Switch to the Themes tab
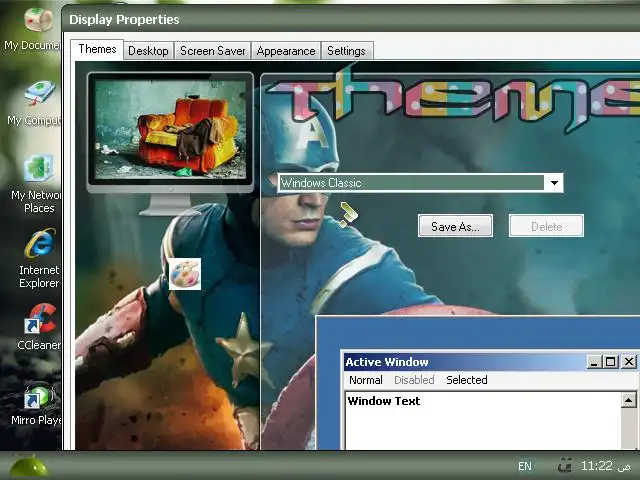This screenshot has width=640, height=480. [x=97, y=49]
